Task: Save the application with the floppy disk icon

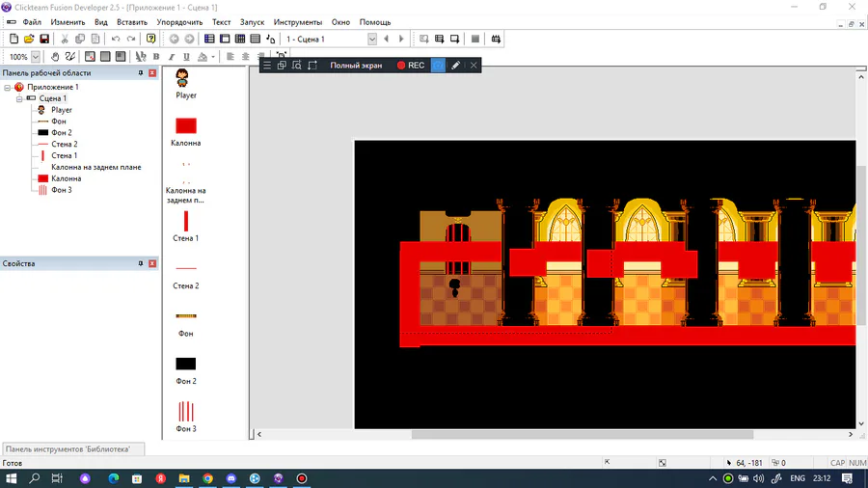Action: tap(44, 39)
